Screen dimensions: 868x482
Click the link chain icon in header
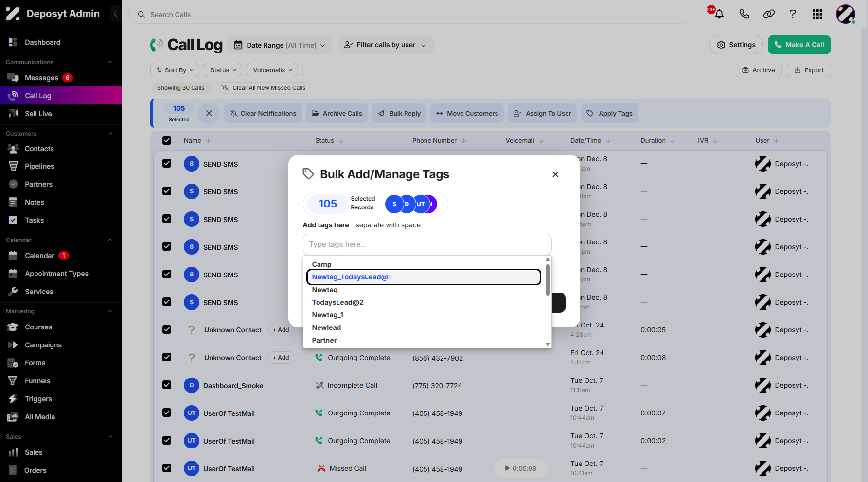click(769, 14)
